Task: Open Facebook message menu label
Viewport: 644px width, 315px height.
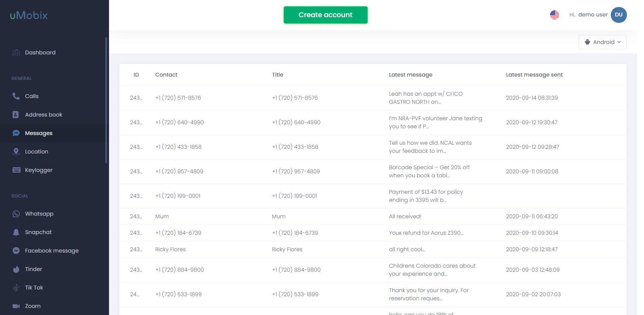Action: 52,251
